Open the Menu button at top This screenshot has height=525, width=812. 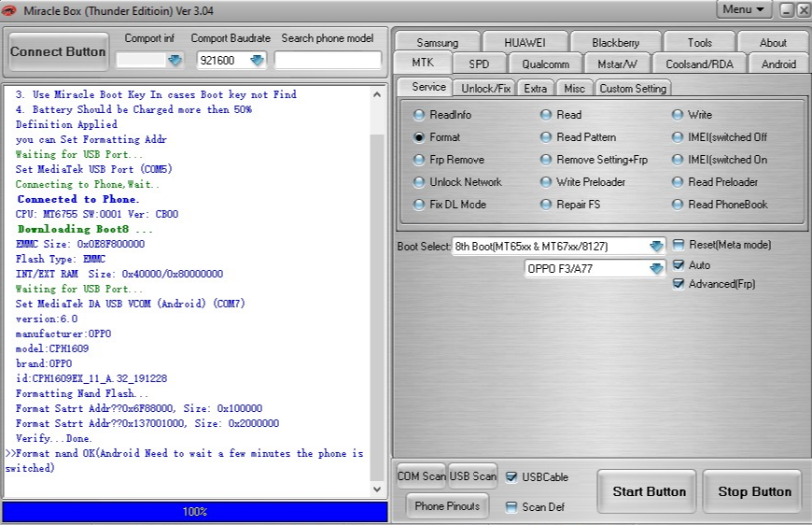point(743,9)
